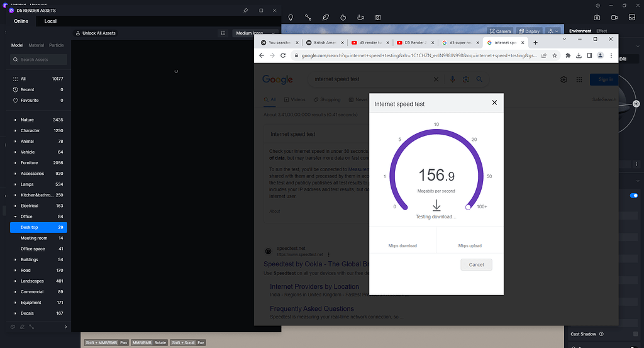
Task: Switch to the Local assets tab
Action: [x=50, y=21]
